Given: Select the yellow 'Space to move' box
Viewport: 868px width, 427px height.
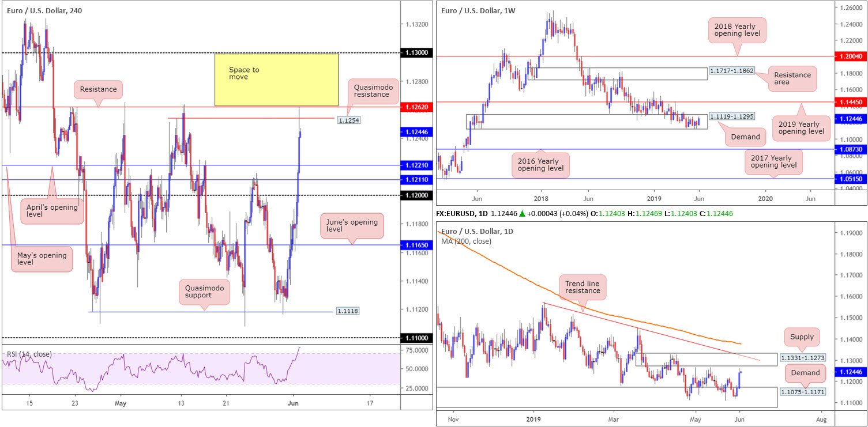Looking at the screenshot, I should tap(276, 80).
